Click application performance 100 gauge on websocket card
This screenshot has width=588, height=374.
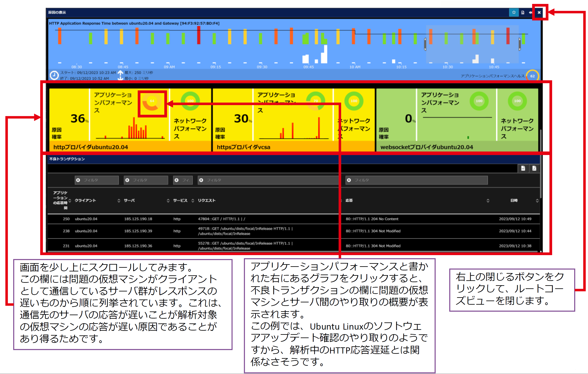479,101
